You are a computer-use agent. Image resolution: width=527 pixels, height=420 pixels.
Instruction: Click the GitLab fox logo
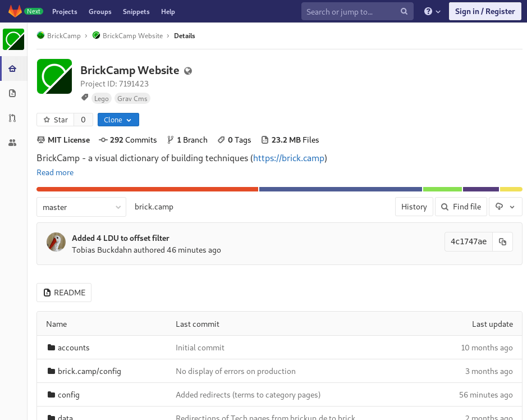point(15,11)
